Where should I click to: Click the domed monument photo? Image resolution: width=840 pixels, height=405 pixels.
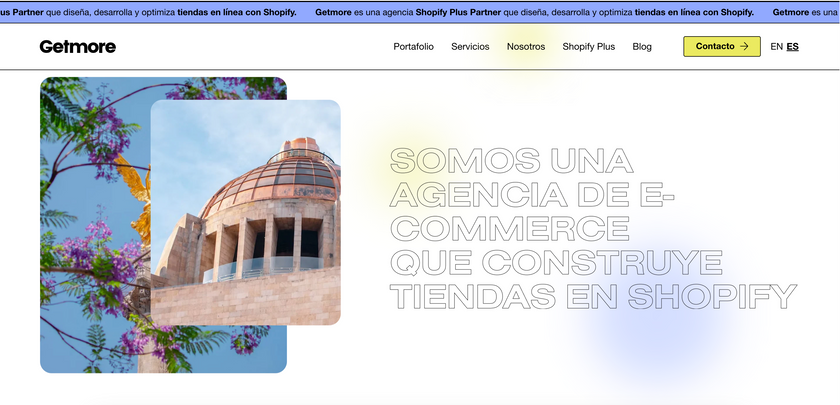pos(245,213)
